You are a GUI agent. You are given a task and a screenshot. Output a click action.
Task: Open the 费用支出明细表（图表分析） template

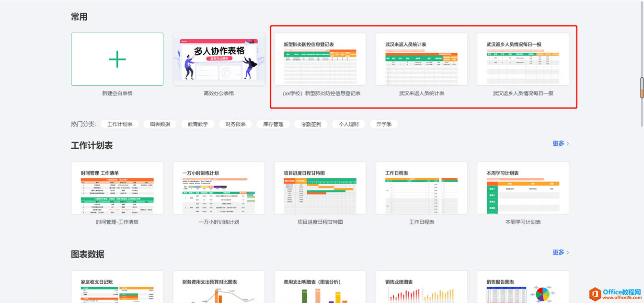320,287
